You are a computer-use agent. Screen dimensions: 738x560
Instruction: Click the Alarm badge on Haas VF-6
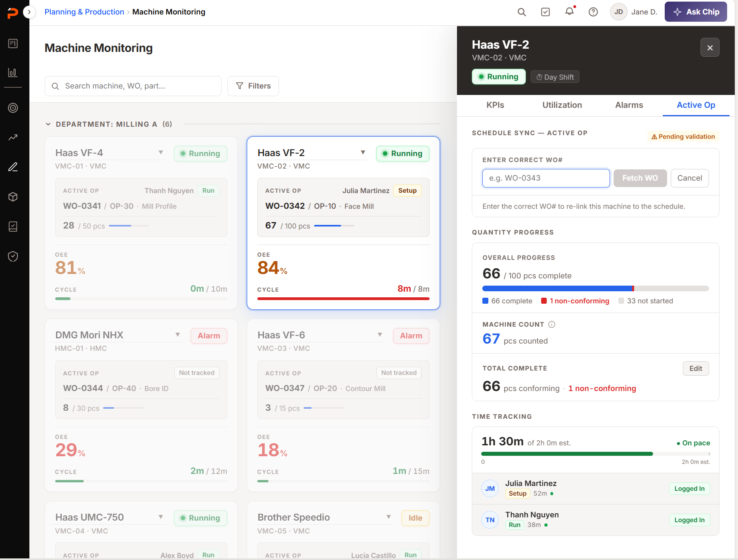click(x=411, y=336)
